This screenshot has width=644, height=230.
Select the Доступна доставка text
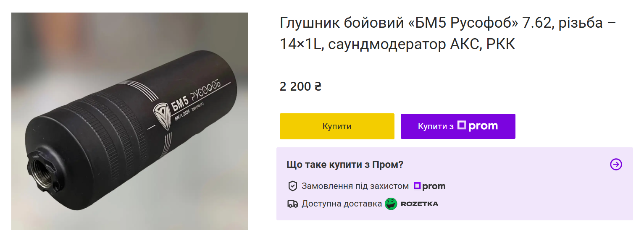point(342,204)
